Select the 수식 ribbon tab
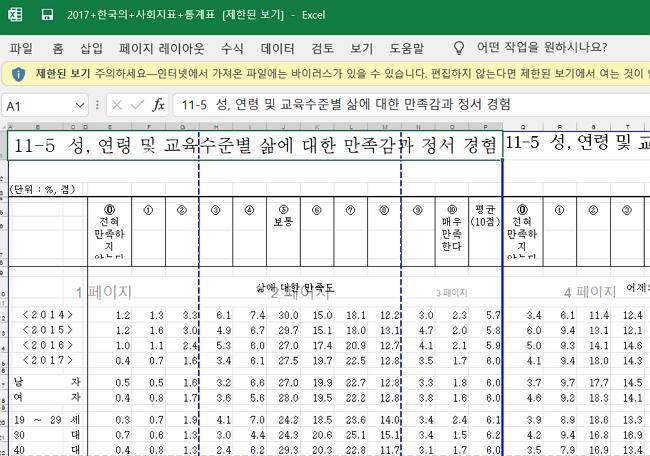Screen dimensions: 650x456 pyautogui.click(x=232, y=47)
